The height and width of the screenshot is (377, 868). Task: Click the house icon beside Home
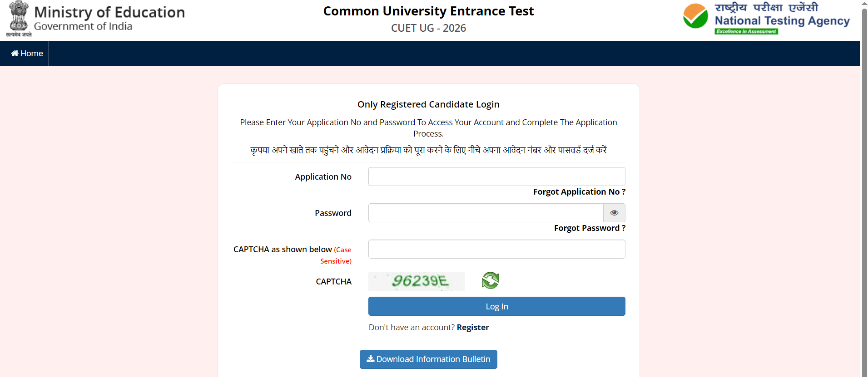point(15,54)
